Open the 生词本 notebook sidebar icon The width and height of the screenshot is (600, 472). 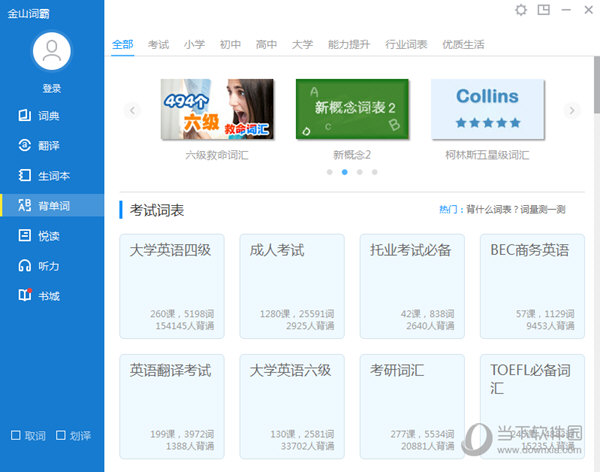pyautogui.click(x=25, y=175)
